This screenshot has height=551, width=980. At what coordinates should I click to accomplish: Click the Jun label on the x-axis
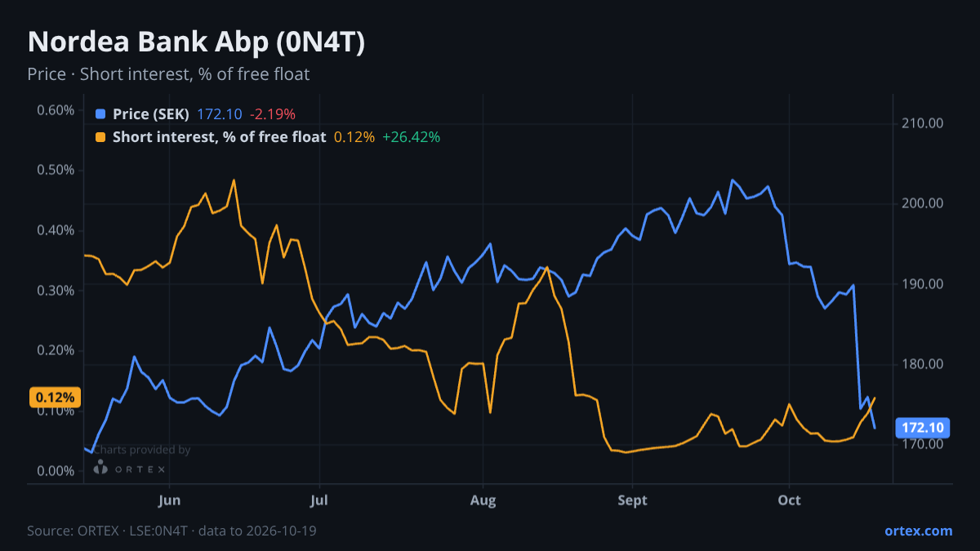tap(169, 500)
